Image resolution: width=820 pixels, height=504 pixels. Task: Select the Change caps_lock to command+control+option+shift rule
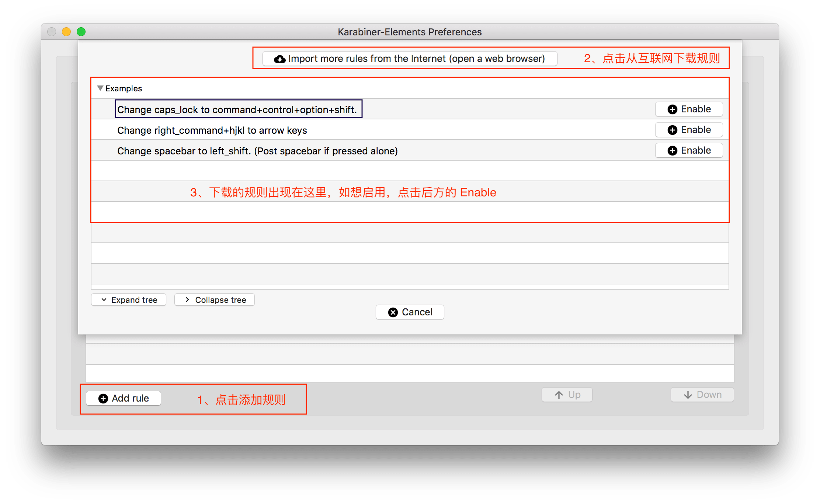pos(237,110)
